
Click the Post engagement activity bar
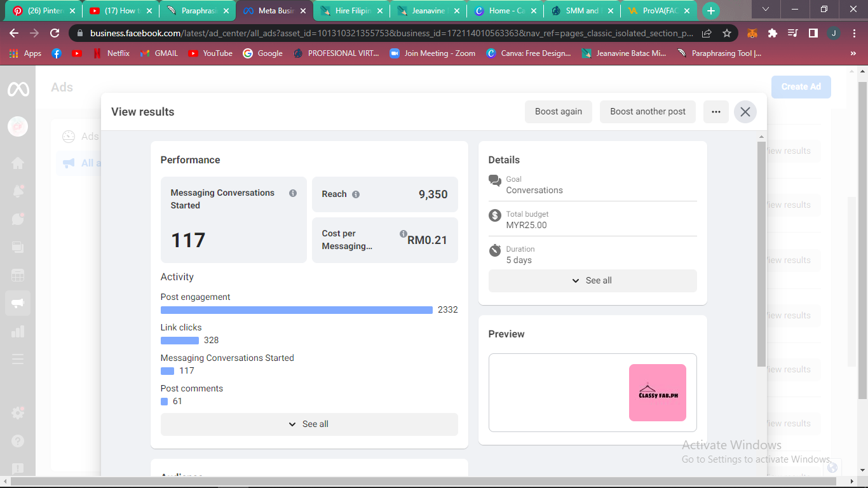[297, 310]
